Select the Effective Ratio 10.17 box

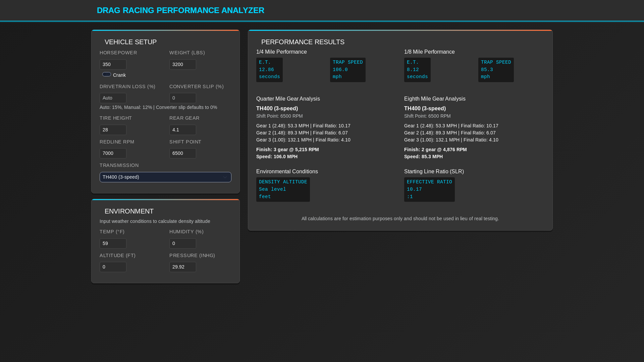pyautogui.click(x=429, y=189)
